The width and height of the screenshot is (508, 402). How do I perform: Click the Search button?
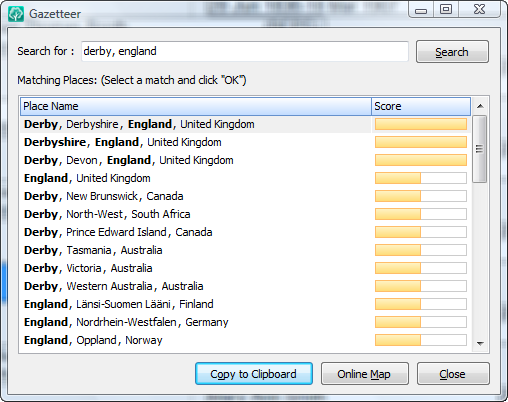pos(452,52)
